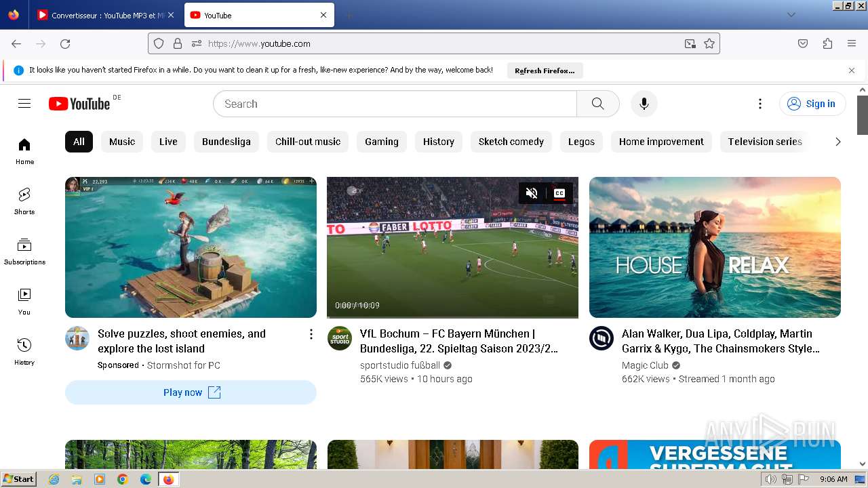This screenshot has width=868, height=488.
Task: Select the All filter chip
Action: point(79,142)
